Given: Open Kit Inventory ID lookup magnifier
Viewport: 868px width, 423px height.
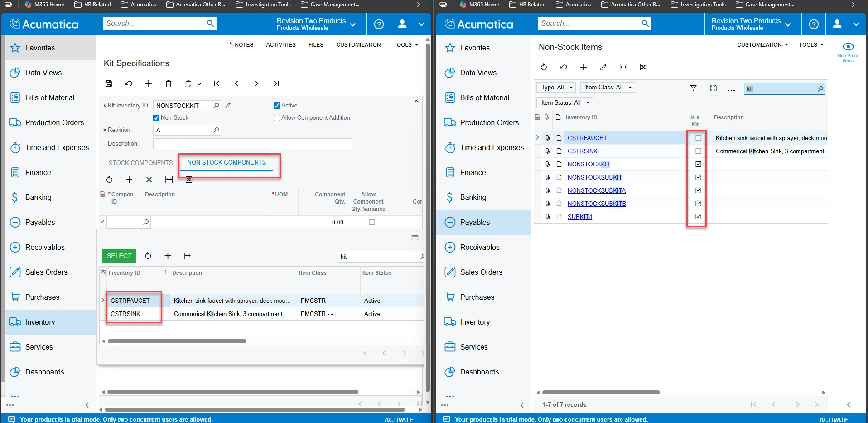Looking at the screenshot, I should pos(216,106).
